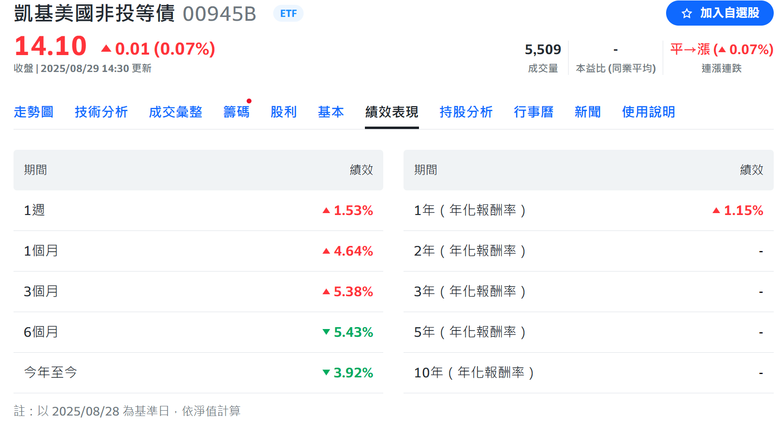The height and width of the screenshot is (431, 780).
Task: Click the right table 期間 header
Action: pos(426,170)
